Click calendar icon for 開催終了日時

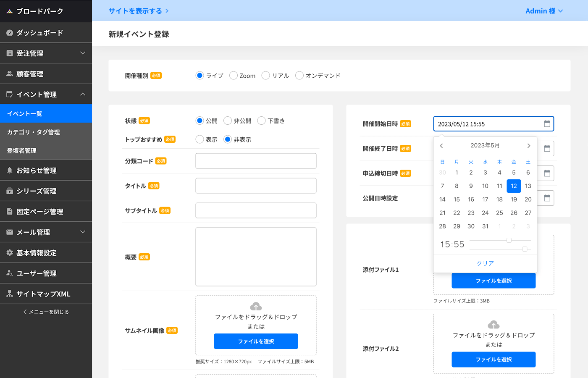coord(547,149)
